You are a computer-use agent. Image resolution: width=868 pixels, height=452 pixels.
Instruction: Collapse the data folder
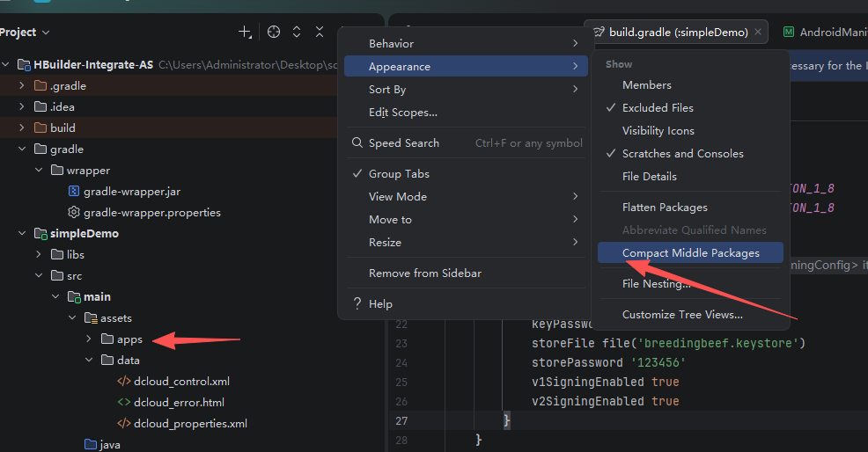(89, 361)
